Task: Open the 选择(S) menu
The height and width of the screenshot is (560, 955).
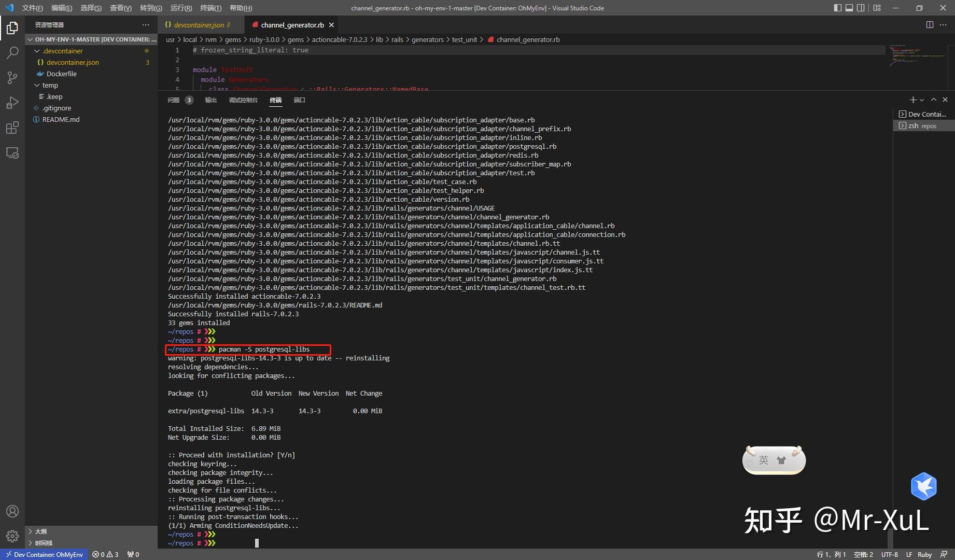Action: [x=91, y=8]
